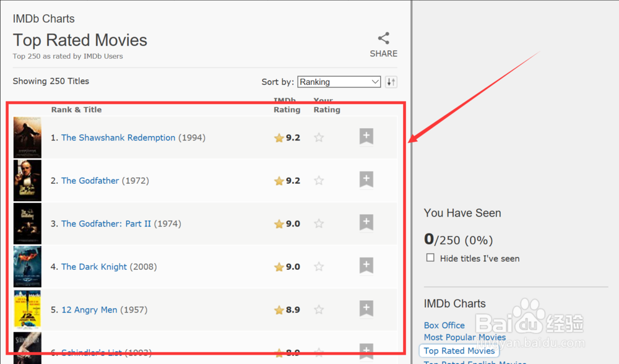Viewport: 619px width, 364px height.
Task: Open The Dark Knight title link
Action: pyautogui.click(x=94, y=266)
